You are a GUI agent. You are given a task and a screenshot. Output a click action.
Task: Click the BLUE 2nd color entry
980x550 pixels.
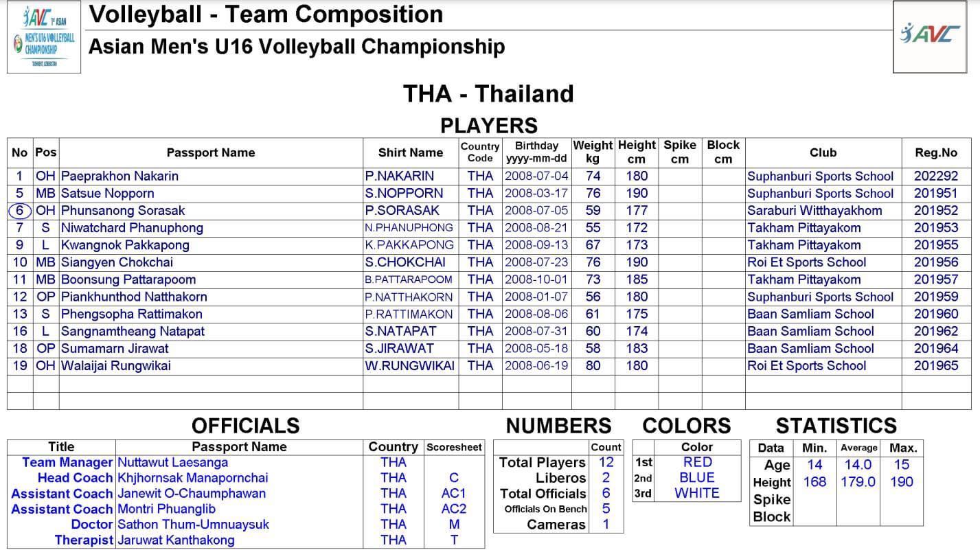tap(697, 477)
